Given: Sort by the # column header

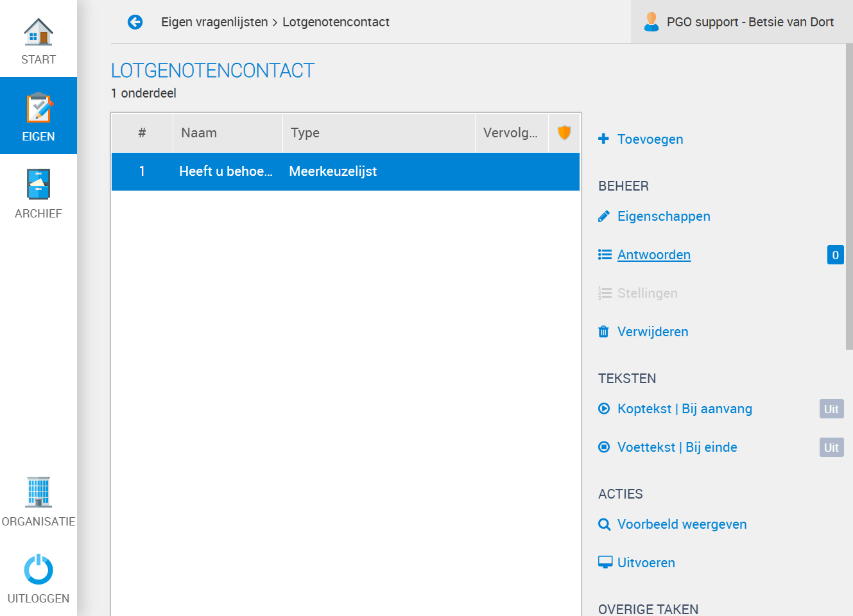Looking at the screenshot, I should (x=142, y=133).
